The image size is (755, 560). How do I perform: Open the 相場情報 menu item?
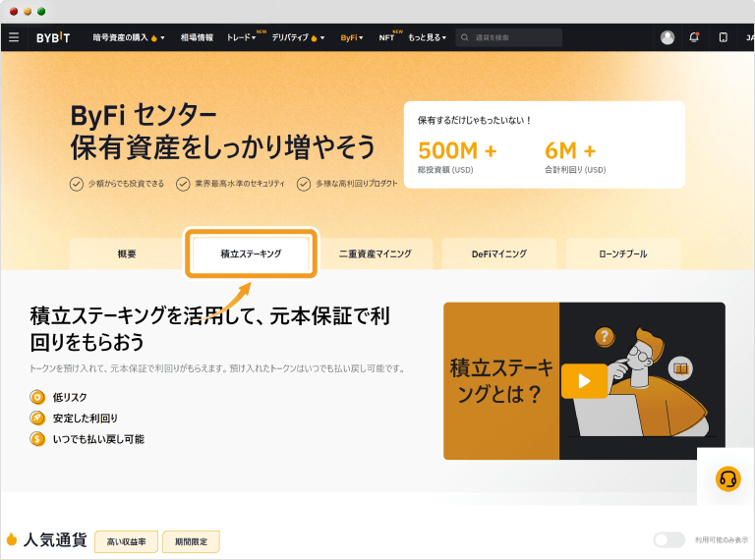click(x=197, y=37)
